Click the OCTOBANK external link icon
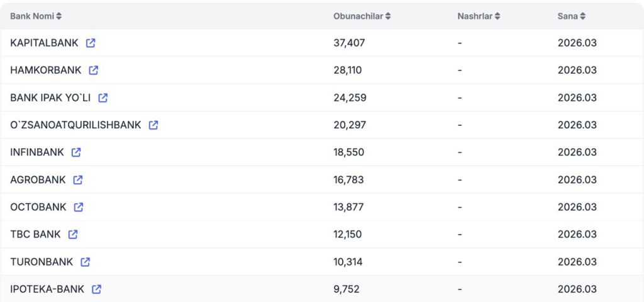 [79, 207]
